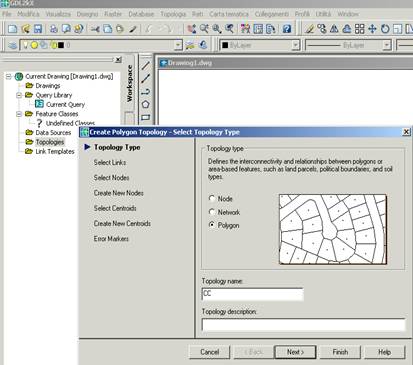
Task: Select the Polygon draw tool
Action: tap(145, 104)
